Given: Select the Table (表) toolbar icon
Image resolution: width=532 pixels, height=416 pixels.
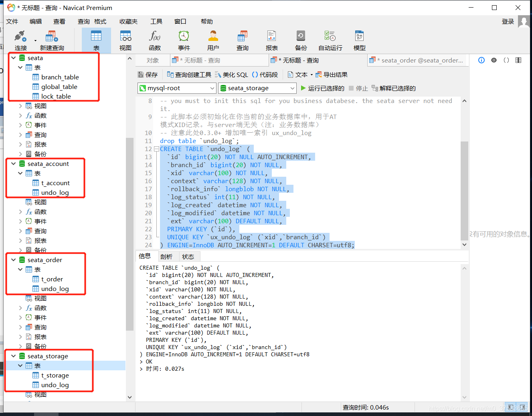Looking at the screenshot, I should (96, 40).
